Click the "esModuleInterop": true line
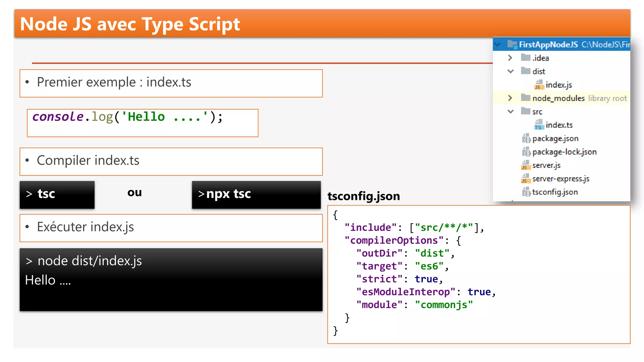This screenshot has width=644, height=362. pyautogui.click(x=426, y=292)
